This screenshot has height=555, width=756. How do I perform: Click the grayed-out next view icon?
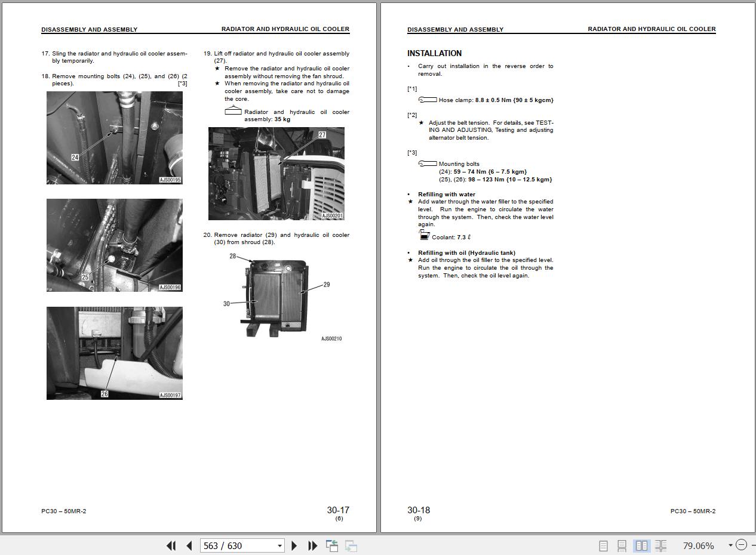(x=351, y=545)
